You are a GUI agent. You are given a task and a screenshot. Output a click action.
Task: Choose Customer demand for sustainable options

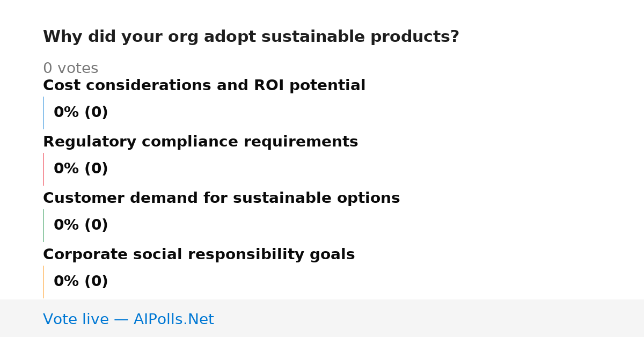(x=221, y=198)
